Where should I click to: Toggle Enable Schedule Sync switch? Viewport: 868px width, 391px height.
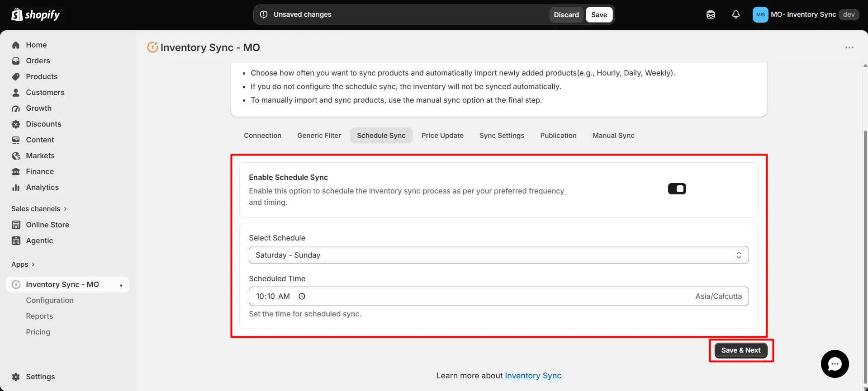click(677, 189)
